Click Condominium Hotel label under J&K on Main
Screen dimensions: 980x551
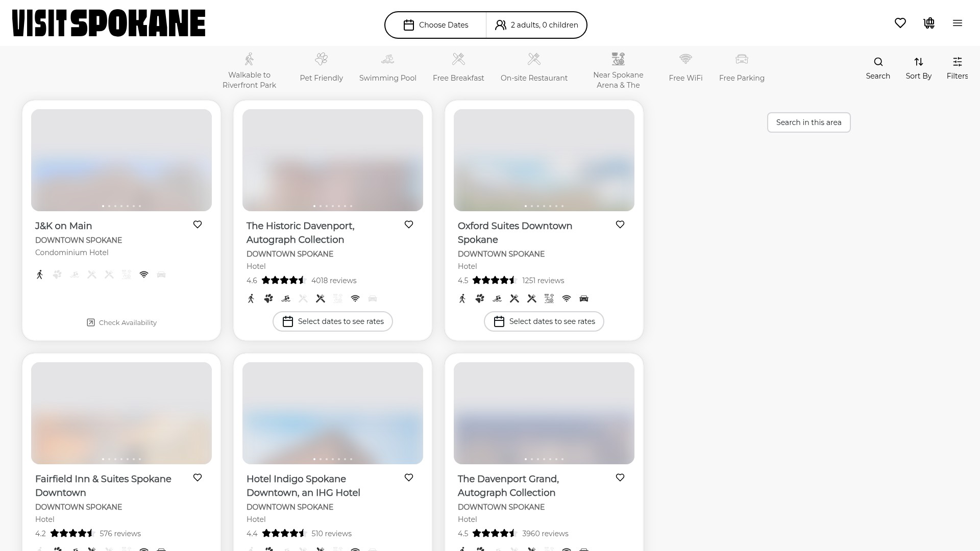[72, 253]
